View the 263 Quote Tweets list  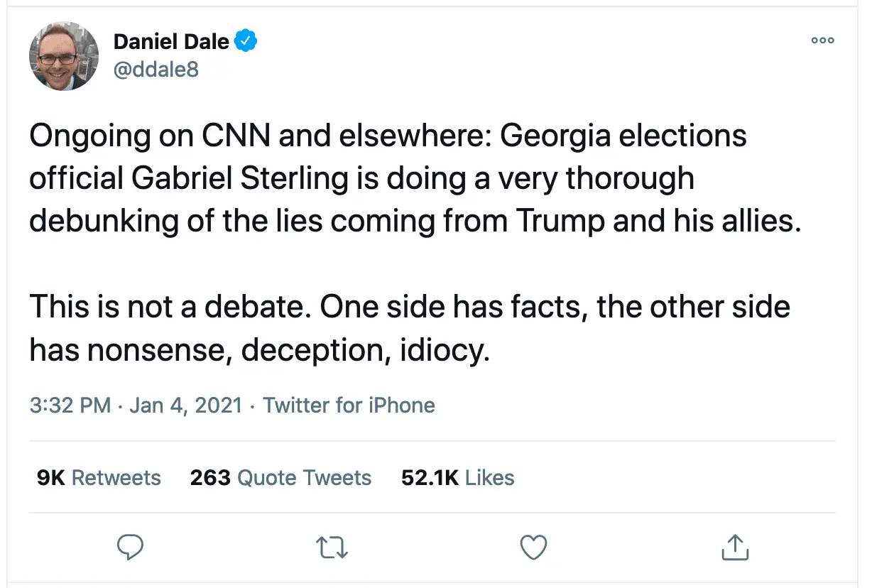pos(280,478)
